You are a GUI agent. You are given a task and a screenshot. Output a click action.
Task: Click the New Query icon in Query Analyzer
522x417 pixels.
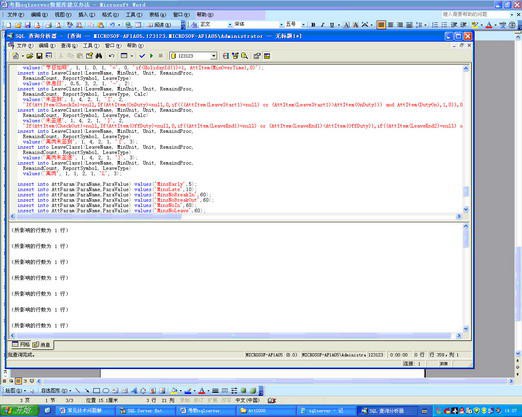coord(15,56)
